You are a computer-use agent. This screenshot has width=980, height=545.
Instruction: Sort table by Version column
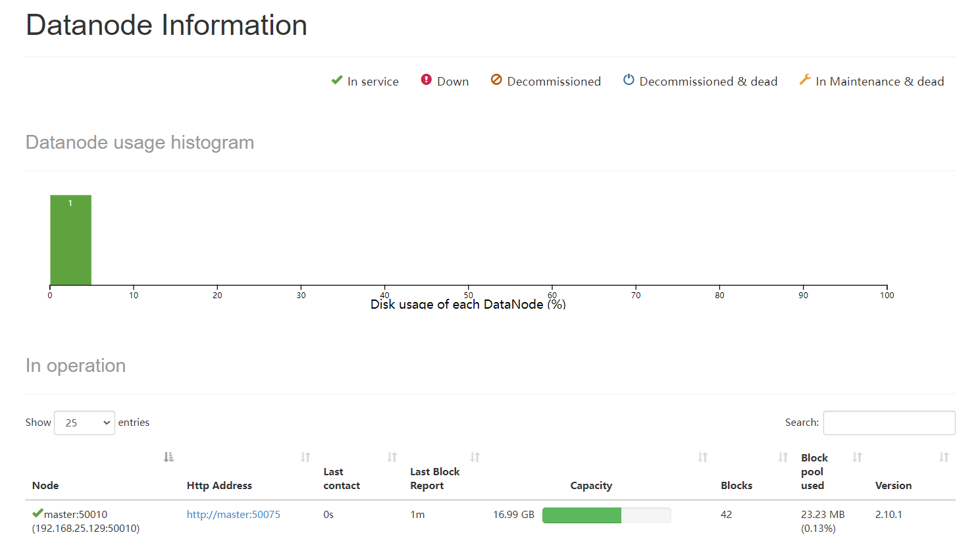pos(944,457)
